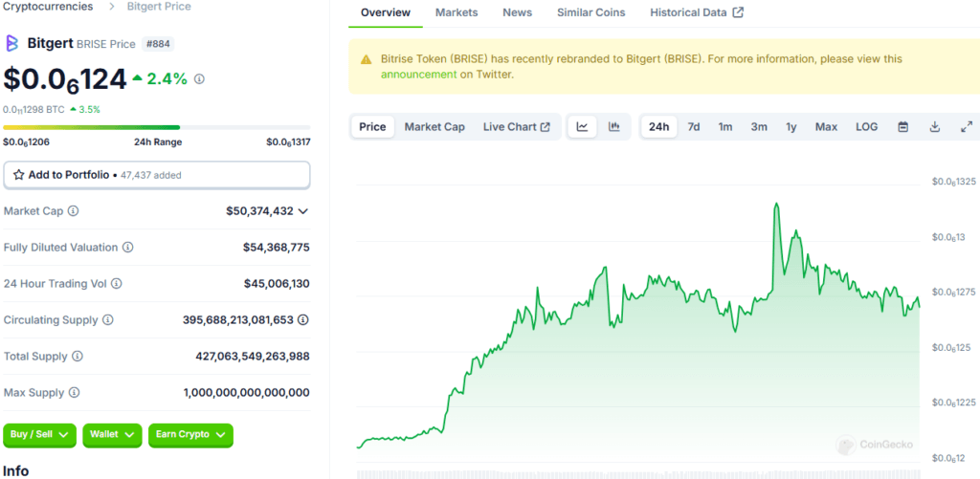The image size is (980, 479).
Task: Open the Max Supply info icon
Action: (x=74, y=393)
